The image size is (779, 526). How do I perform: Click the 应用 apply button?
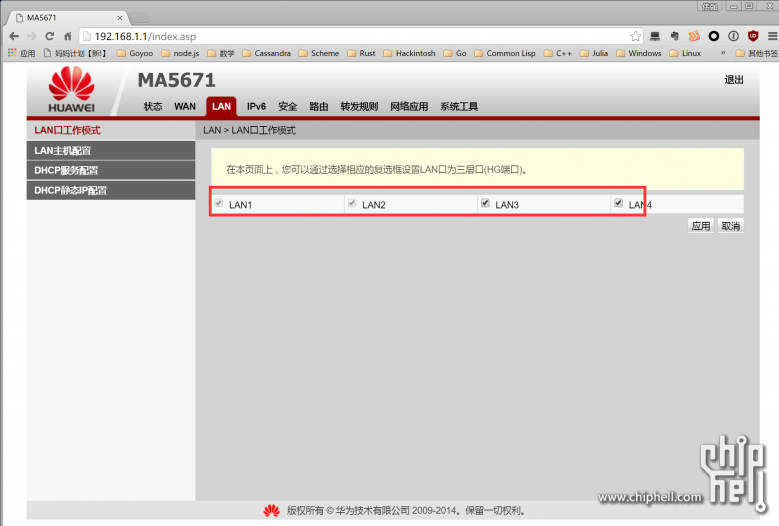(x=701, y=226)
